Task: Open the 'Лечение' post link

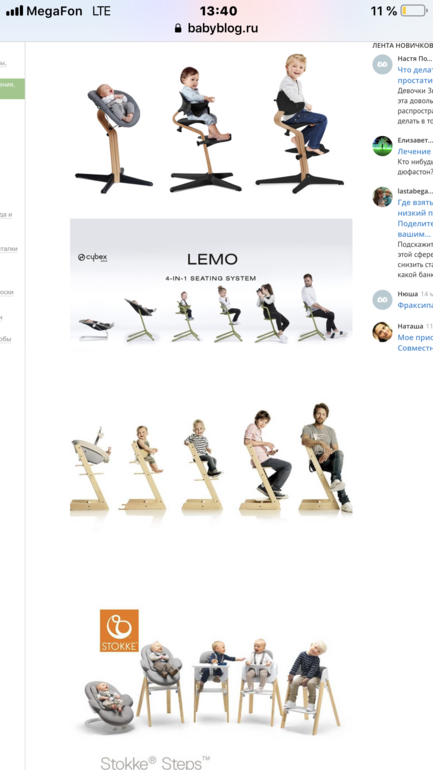Action: 414,151
